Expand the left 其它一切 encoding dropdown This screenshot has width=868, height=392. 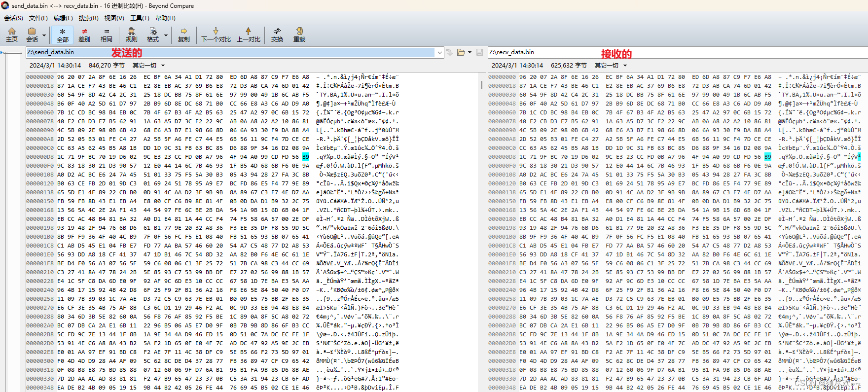163,66
